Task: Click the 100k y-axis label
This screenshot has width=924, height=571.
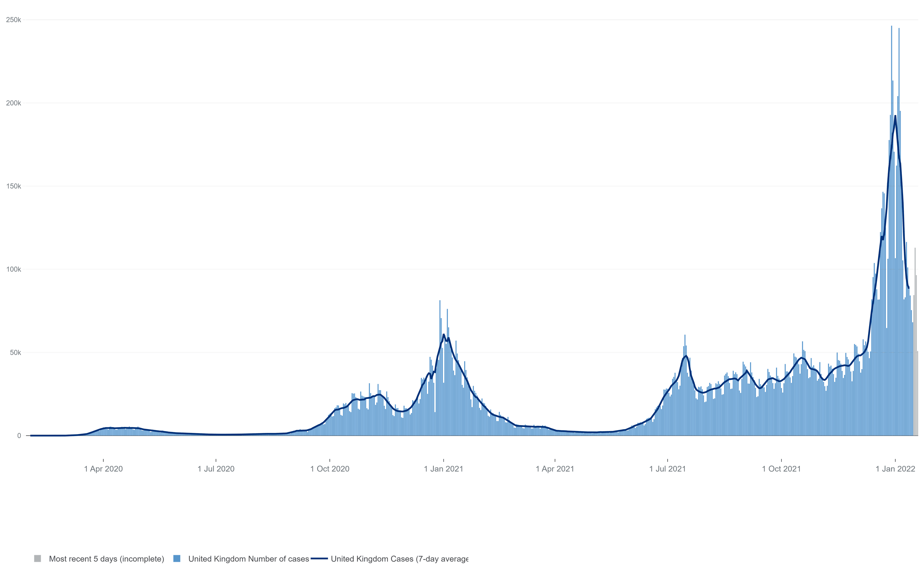Action: pos(14,269)
